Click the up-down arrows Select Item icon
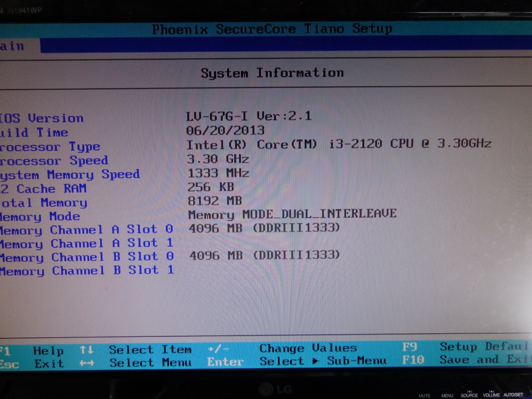Screen dimensions: 532x399 [x=86, y=350]
